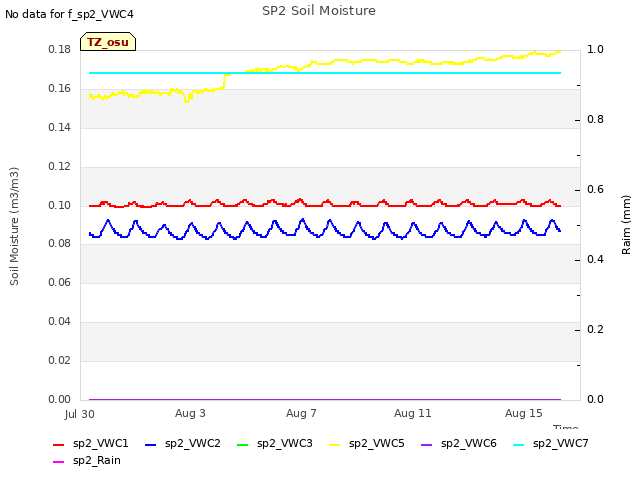The image size is (640, 480).
Task: Click the 1.0 right axis tick label
Action: pos(595,49)
